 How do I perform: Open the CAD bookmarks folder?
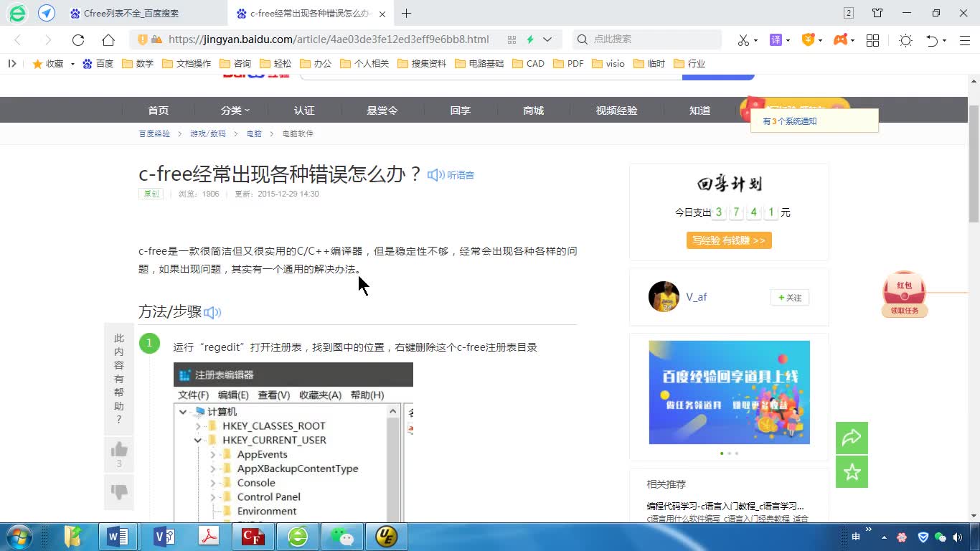click(x=529, y=64)
